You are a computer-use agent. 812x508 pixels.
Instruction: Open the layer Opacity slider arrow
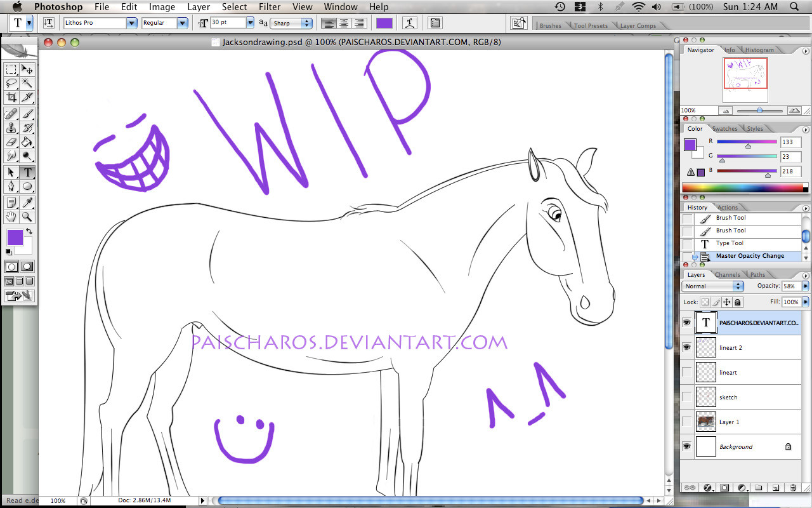(x=806, y=286)
